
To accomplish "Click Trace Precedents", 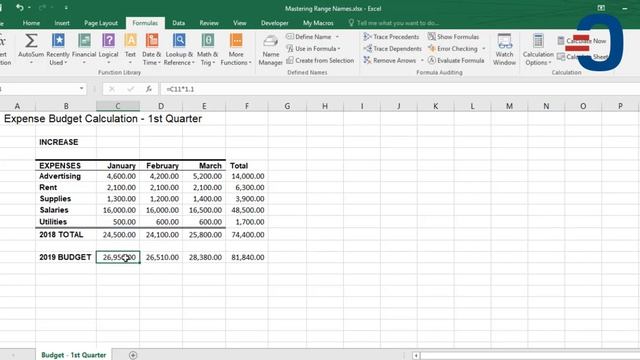I will click(391, 37).
